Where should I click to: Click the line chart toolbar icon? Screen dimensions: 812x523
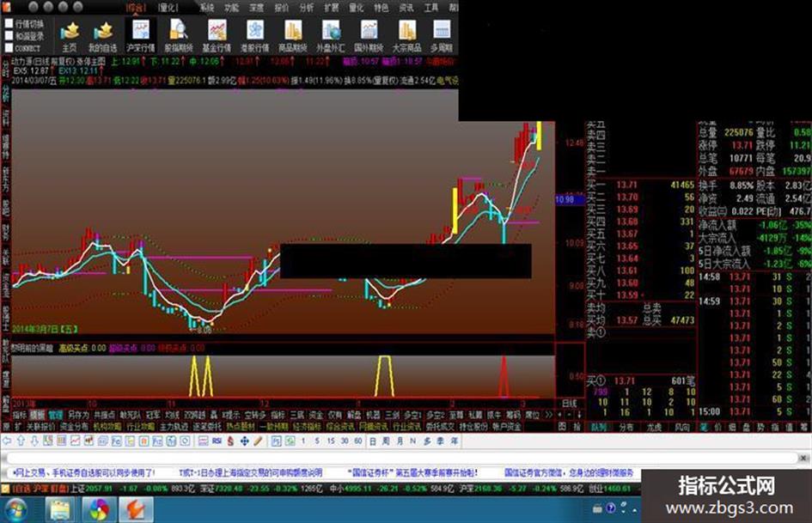click(x=75, y=441)
